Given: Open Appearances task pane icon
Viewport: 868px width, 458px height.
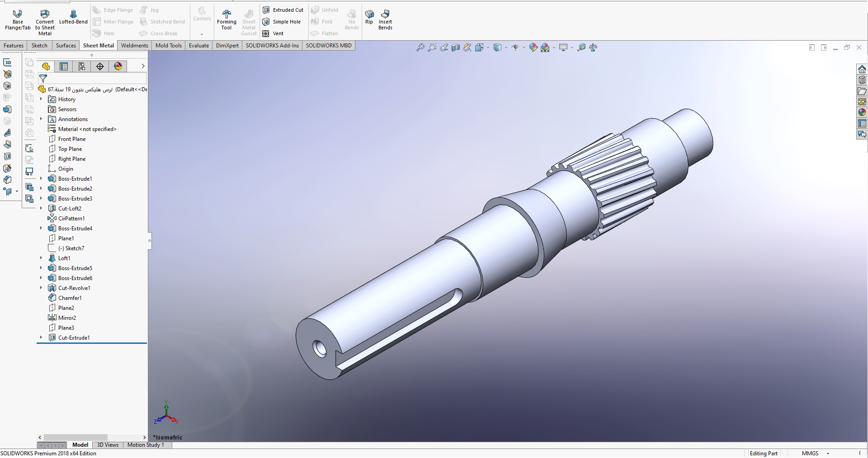Looking at the screenshot, I should tap(862, 112).
